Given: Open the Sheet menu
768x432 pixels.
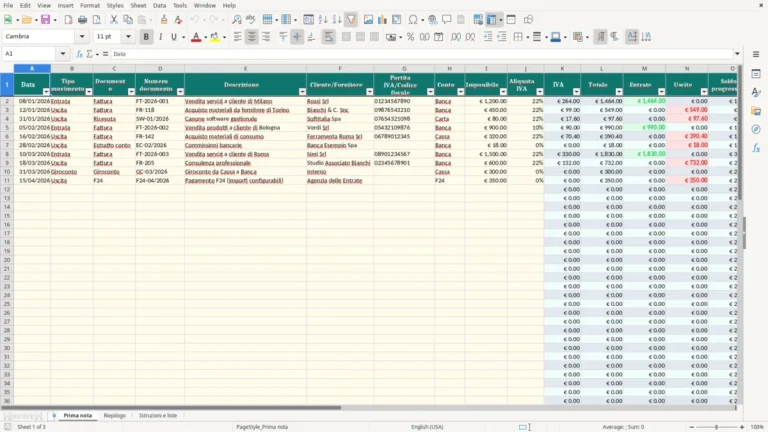Looking at the screenshot, I should pyautogui.click(x=138, y=5).
